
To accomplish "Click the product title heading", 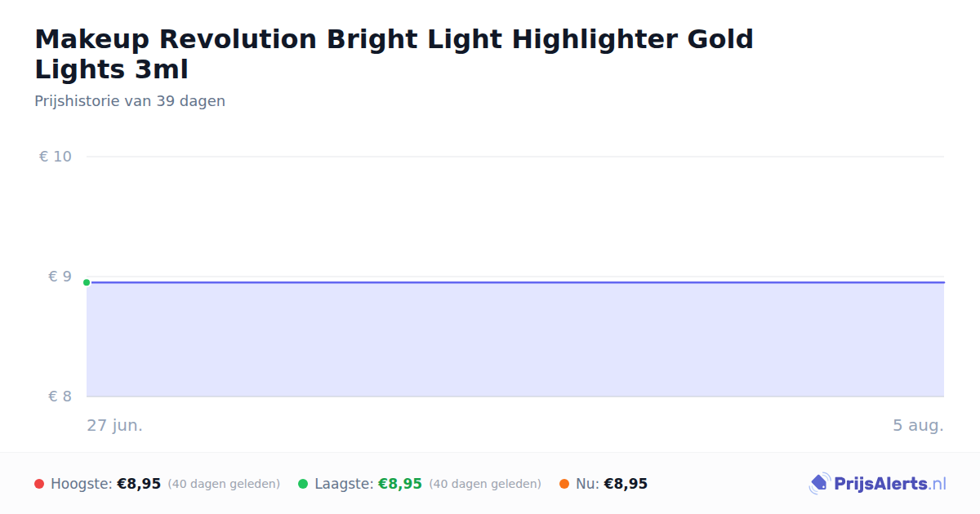I will pos(394,54).
